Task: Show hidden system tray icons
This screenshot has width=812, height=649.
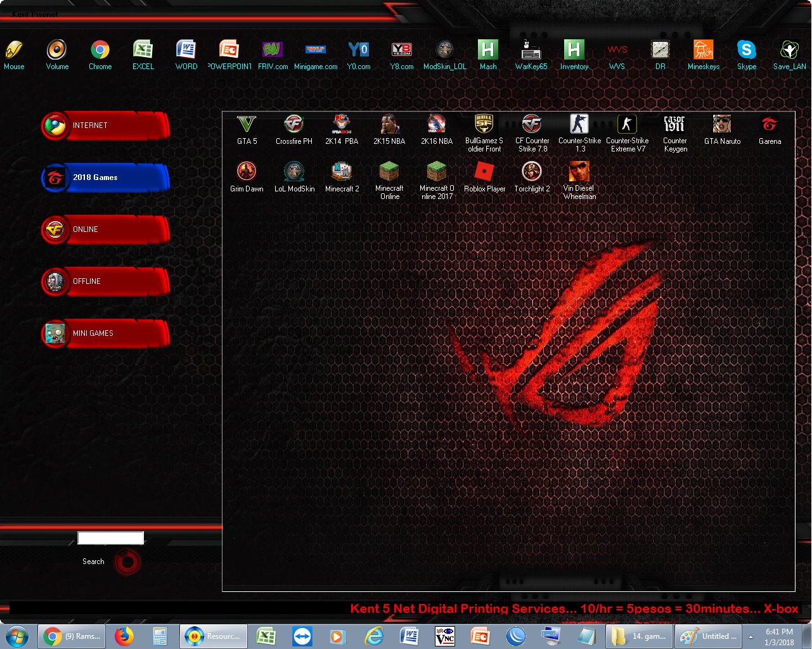Action: (x=751, y=636)
